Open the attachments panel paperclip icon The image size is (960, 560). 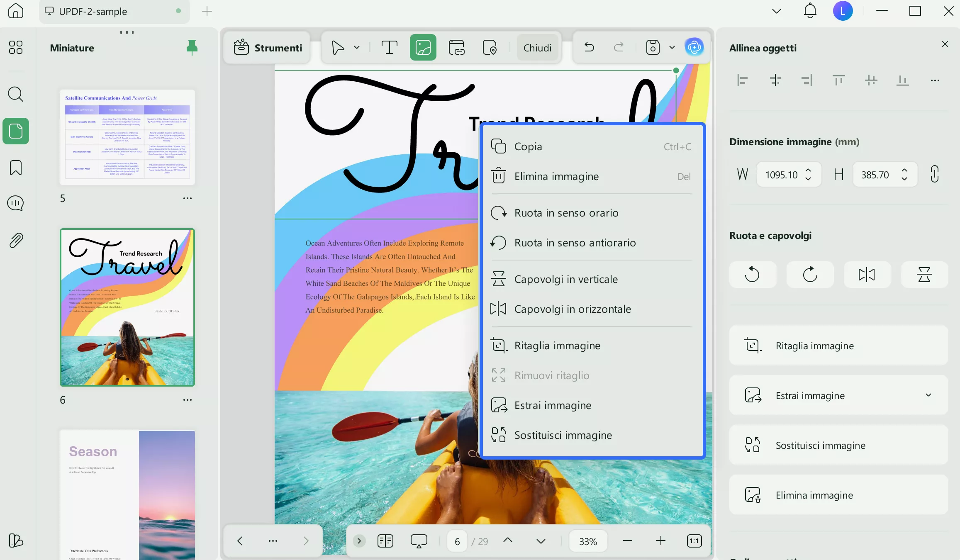[16, 240]
